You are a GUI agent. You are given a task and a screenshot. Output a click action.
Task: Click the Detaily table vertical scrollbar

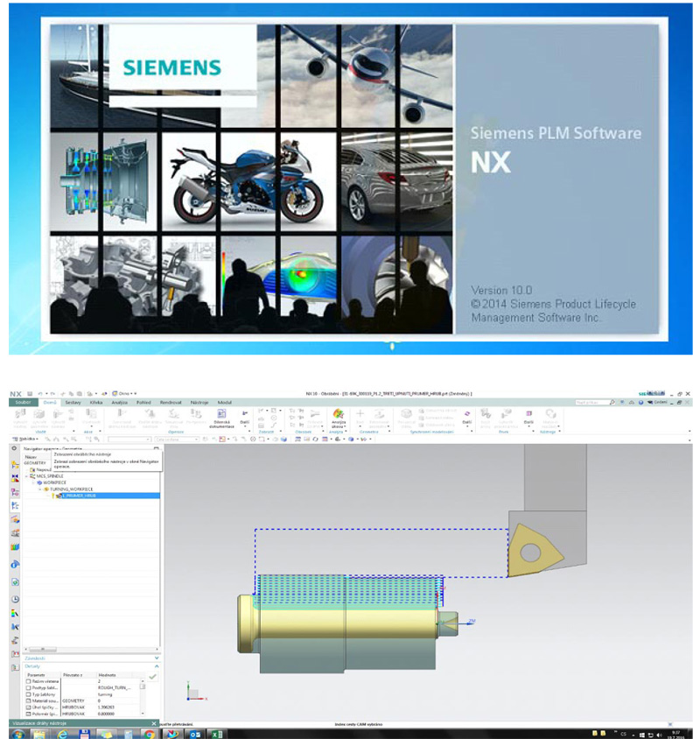[143, 698]
